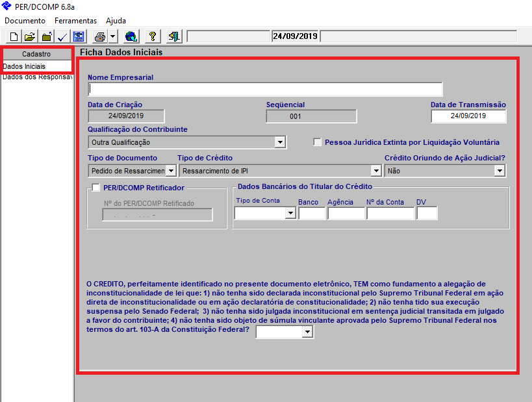Open the Qualificação do Contribuinte dropdown

point(280,142)
